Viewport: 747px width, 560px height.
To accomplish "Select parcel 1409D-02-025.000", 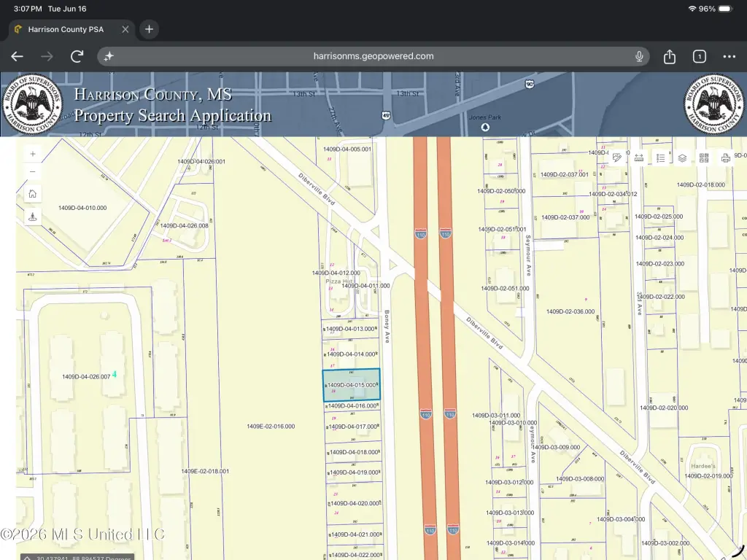I will click(x=659, y=217).
